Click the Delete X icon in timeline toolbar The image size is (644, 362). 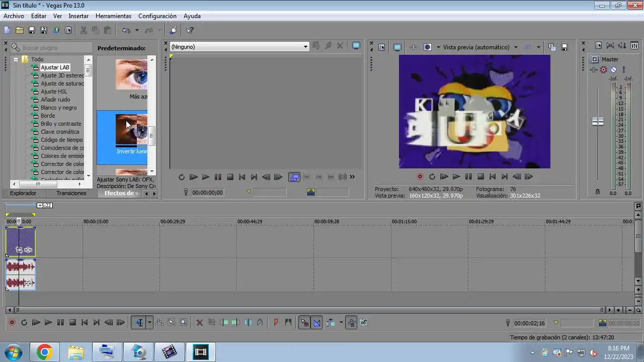pyautogui.click(x=200, y=323)
